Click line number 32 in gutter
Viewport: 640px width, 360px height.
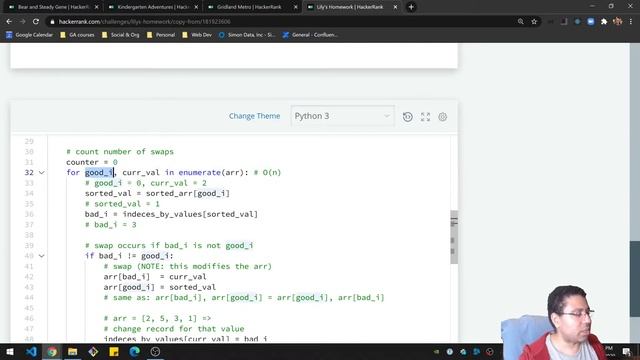pos(29,173)
